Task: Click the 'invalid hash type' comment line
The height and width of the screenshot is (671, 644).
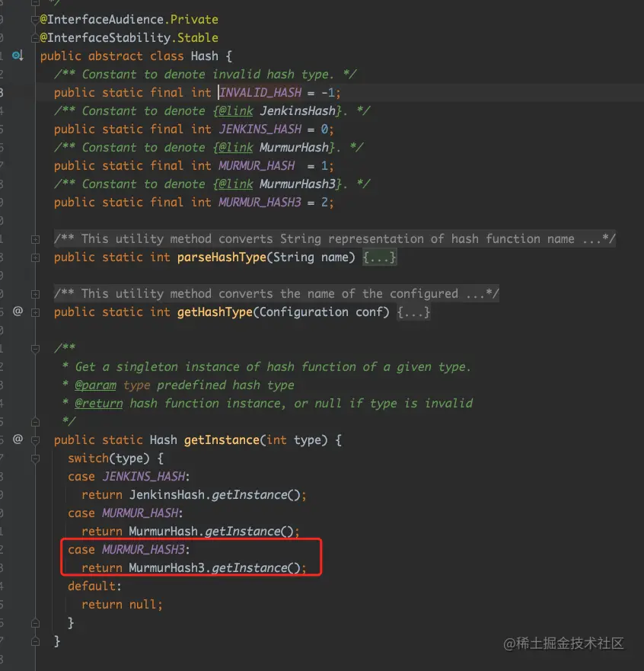Action: pyautogui.click(x=206, y=74)
